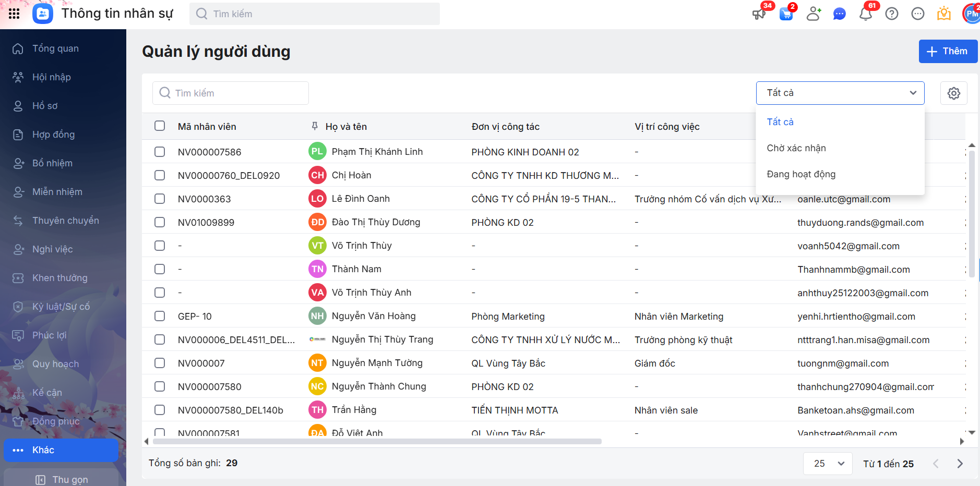Open the app launcher grid icon

[x=14, y=14]
